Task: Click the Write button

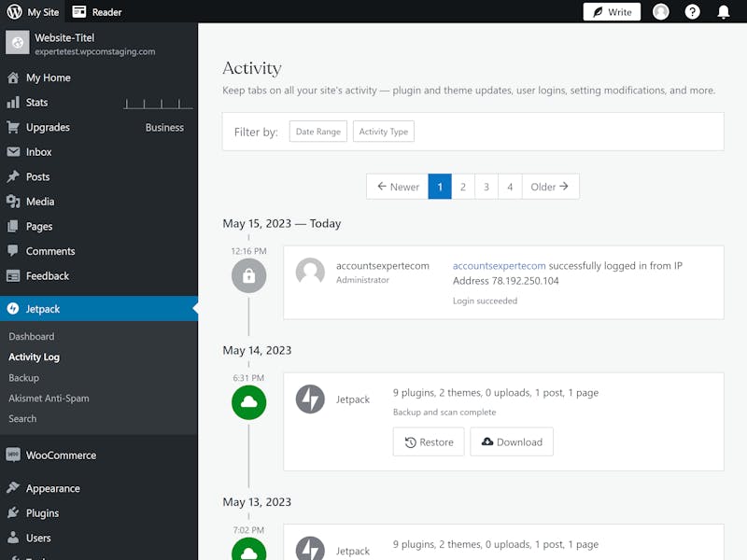Action: click(x=612, y=12)
